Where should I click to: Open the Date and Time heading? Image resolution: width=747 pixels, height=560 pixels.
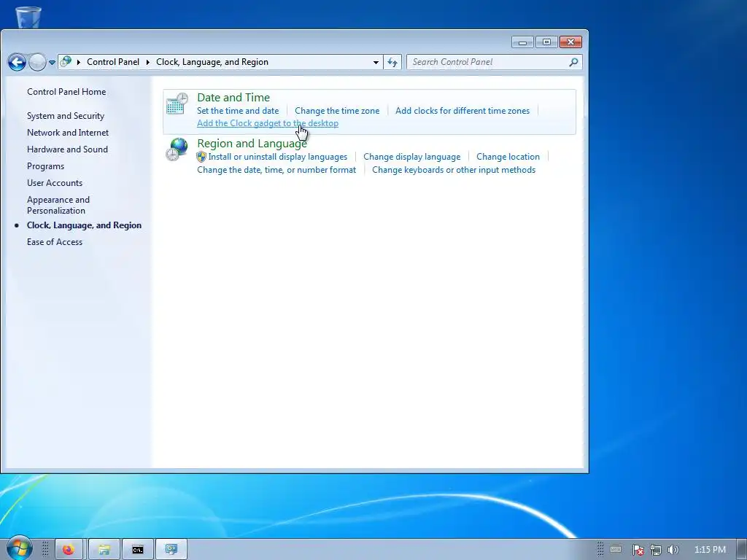(x=233, y=98)
